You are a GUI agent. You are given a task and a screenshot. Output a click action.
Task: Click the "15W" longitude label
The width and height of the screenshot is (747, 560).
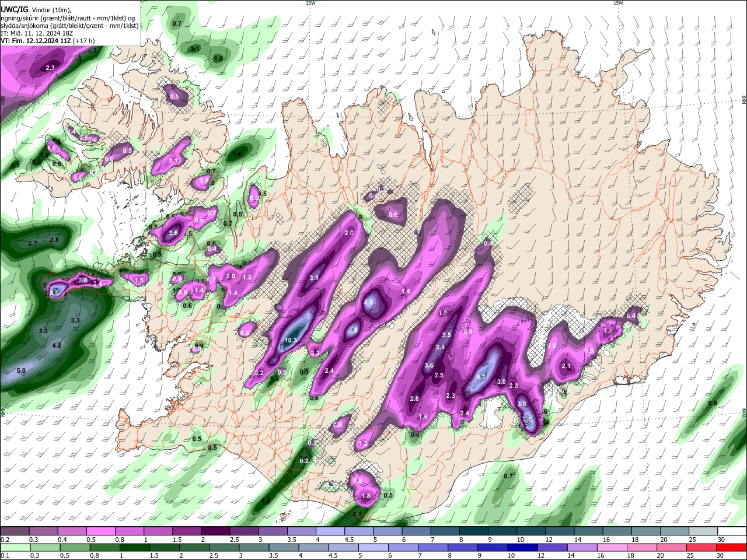point(618,3)
